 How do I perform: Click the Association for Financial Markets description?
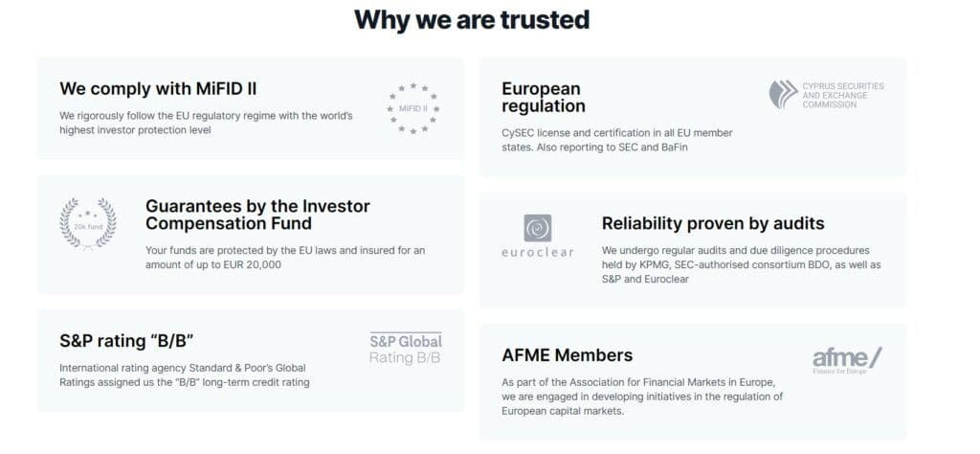coord(642,397)
